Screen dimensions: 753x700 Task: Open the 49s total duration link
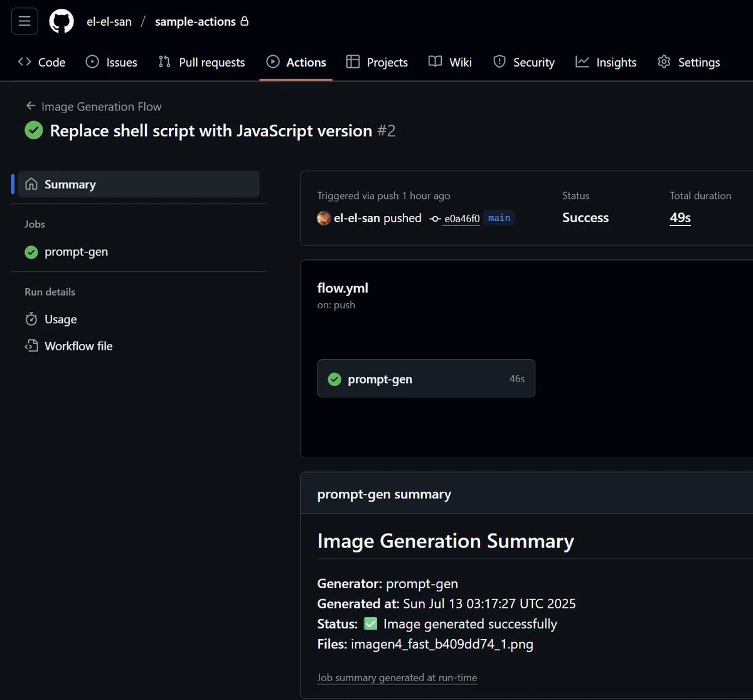pyautogui.click(x=680, y=218)
